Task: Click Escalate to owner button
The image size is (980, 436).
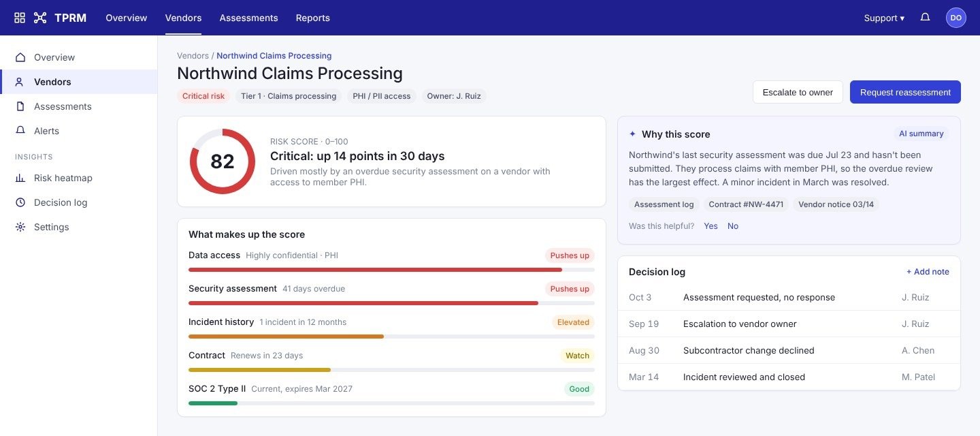Action: coord(798,92)
